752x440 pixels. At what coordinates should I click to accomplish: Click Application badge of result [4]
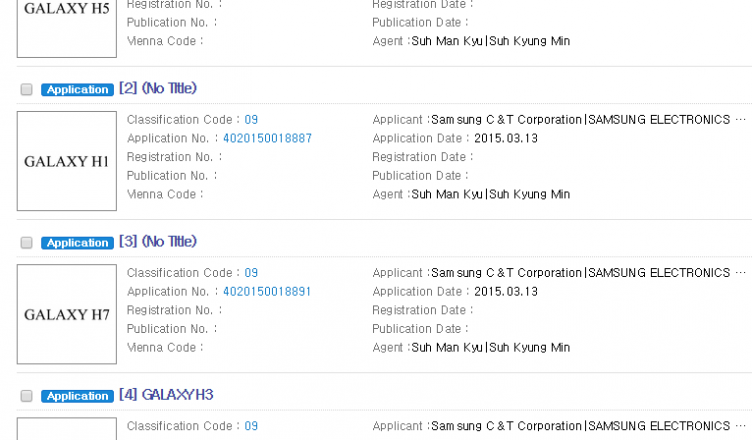click(x=77, y=396)
